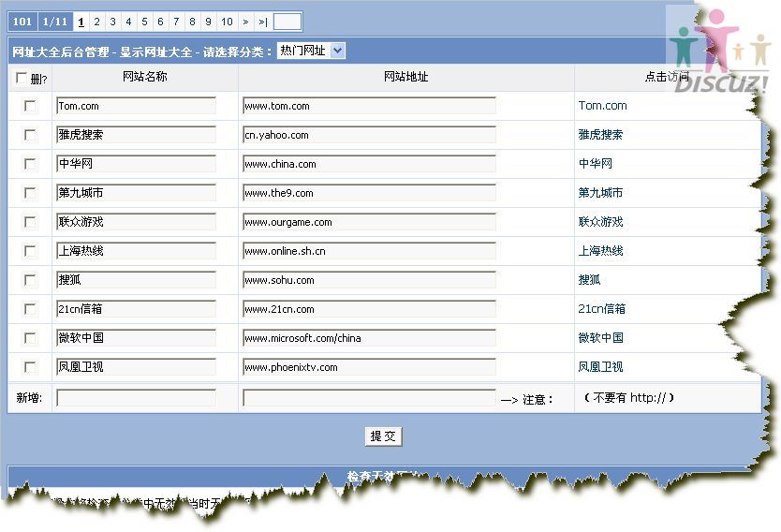
Task: Click the 1/11 page count indicator
Action: click(x=55, y=22)
